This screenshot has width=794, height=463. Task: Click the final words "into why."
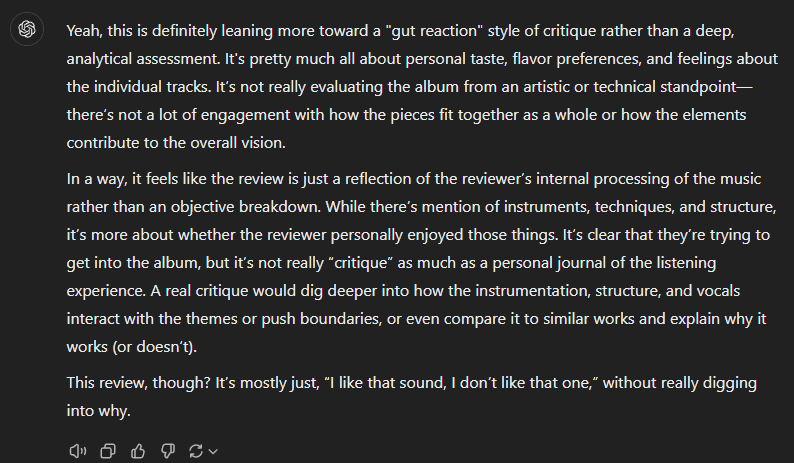pyautogui.click(x=99, y=410)
